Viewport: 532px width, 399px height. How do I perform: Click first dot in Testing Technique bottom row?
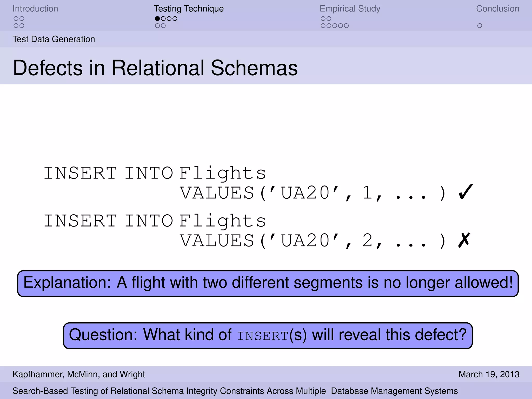[x=157, y=26]
